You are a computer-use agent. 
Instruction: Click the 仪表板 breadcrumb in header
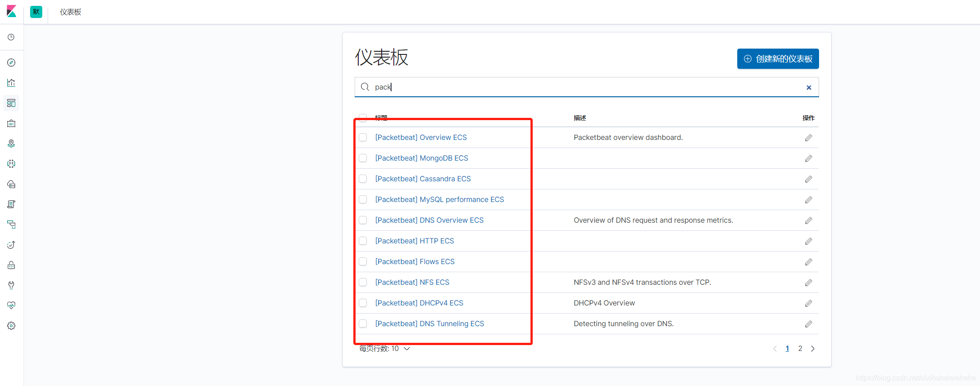pos(71,12)
